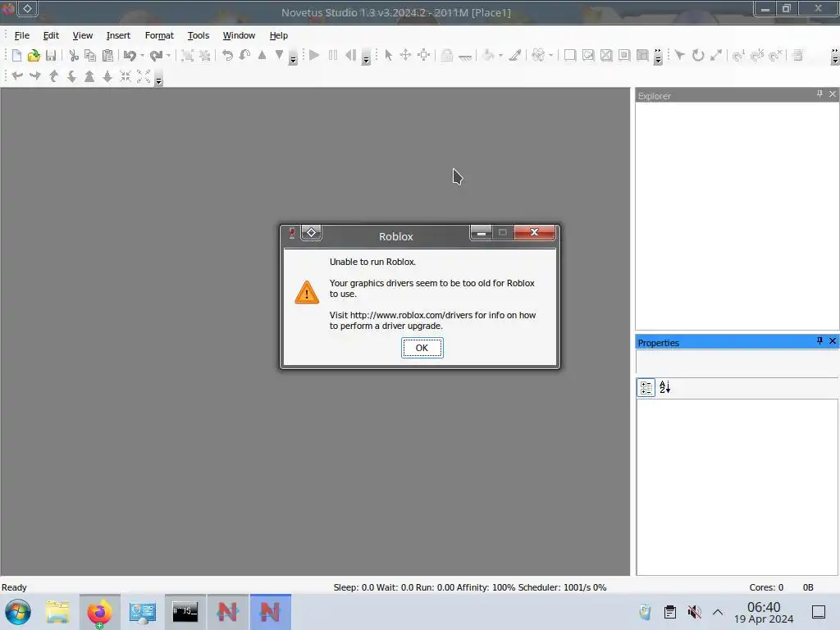
Task: Select the four-arrow Move tool
Action: (x=405, y=55)
